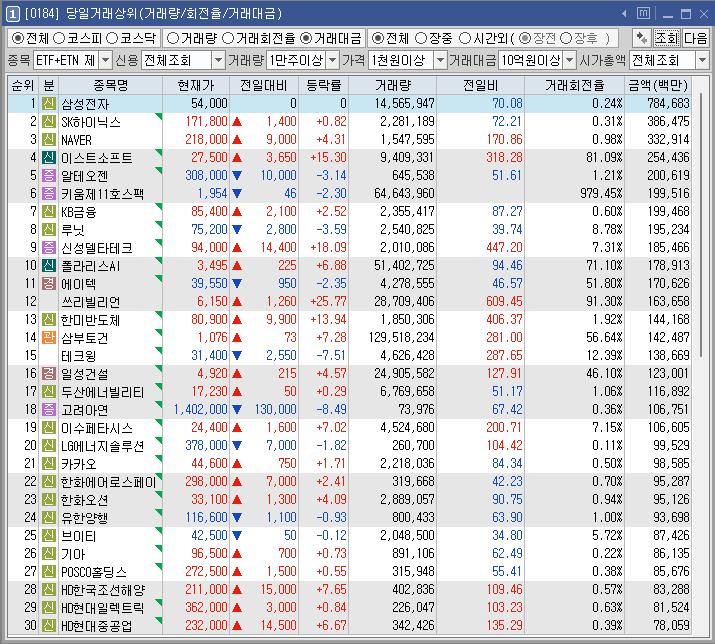
Task: Click the window number 1 icon in title bar
Action: 12,14
